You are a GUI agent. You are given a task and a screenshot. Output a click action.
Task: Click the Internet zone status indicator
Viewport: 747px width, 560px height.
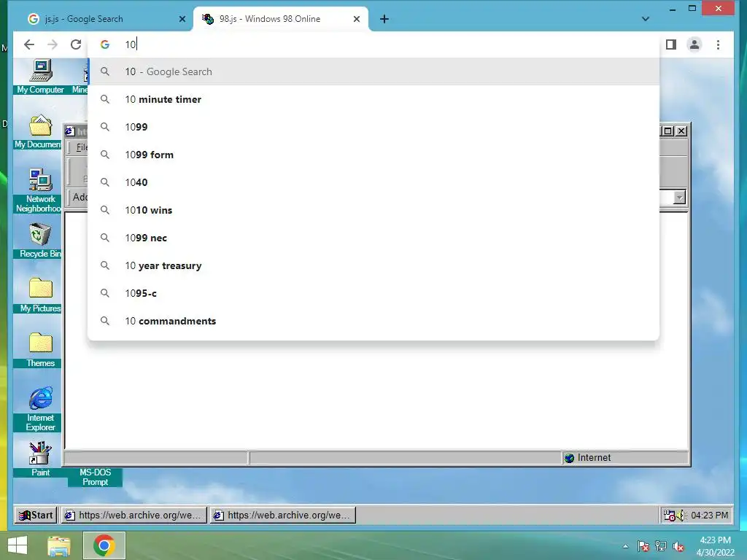click(625, 458)
